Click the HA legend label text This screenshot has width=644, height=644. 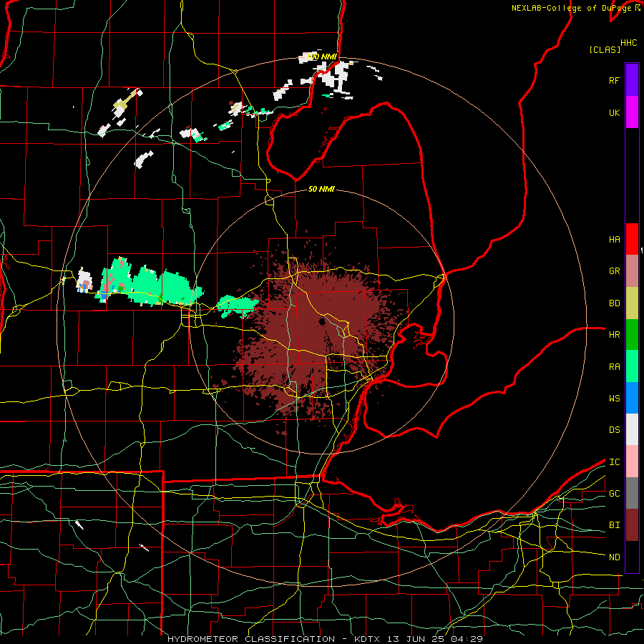tap(614, 240)
